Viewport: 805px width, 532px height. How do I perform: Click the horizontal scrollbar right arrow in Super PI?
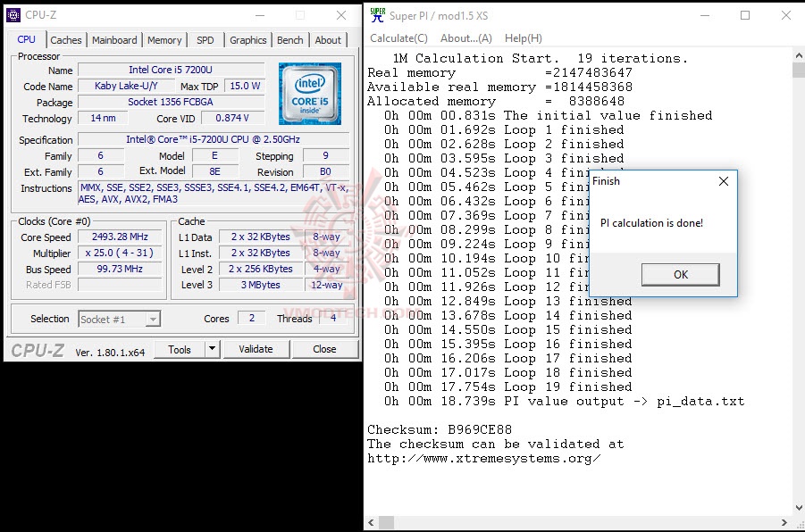[784, 523]
